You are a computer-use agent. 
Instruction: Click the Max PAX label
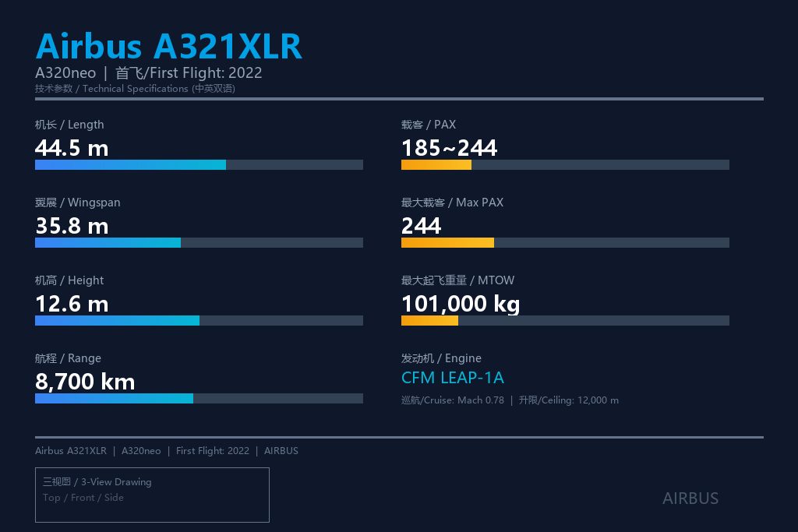coord(453,203)
